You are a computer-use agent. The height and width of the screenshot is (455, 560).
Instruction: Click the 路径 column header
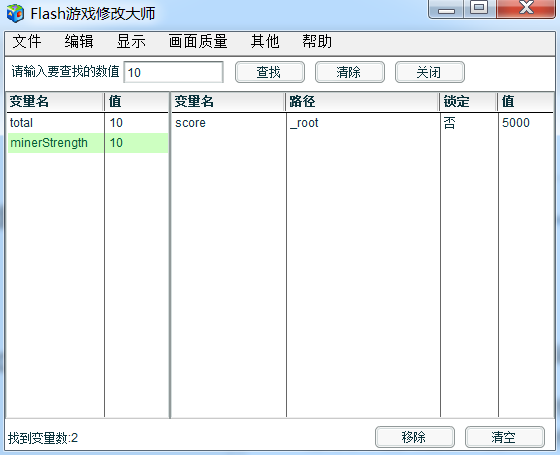tap(362, 102)
